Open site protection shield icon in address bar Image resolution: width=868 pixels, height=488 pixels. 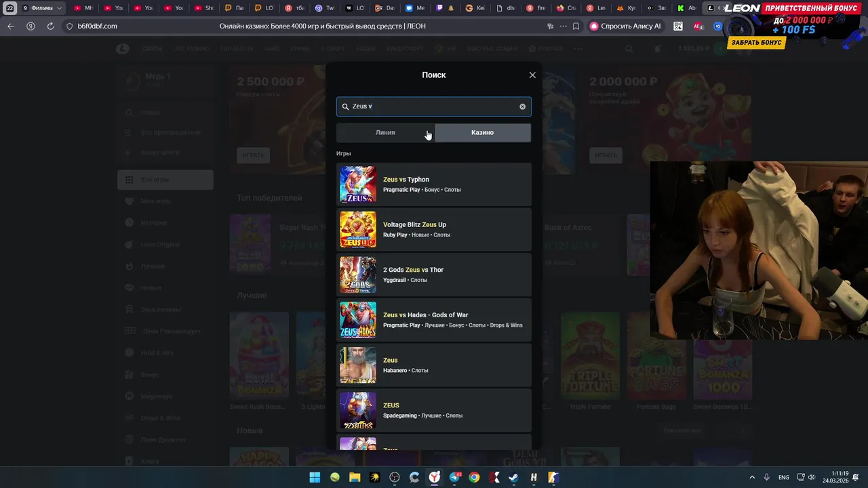click(69, 26)
